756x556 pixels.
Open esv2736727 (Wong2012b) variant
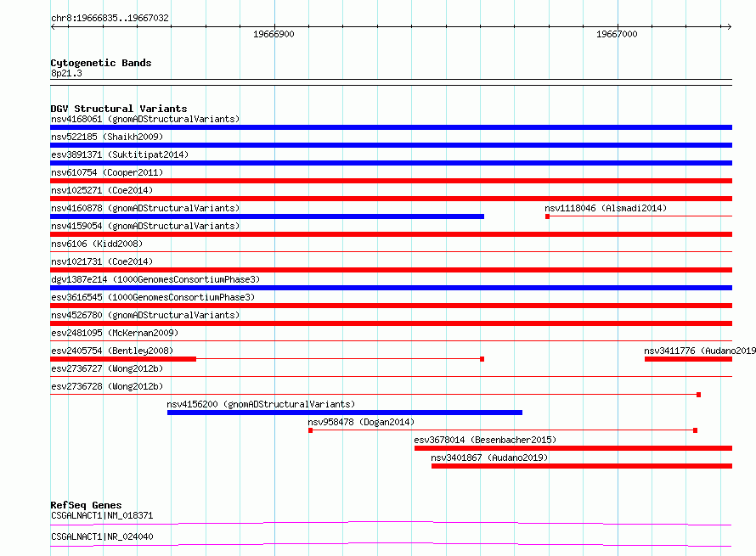tap(107, 368)
